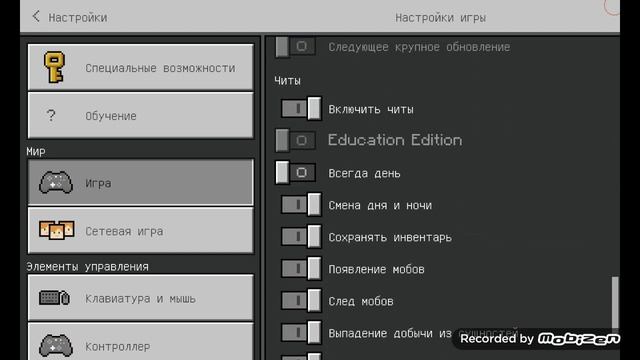Click the gamepad icon next to Игра

click(x=56, y=182)
